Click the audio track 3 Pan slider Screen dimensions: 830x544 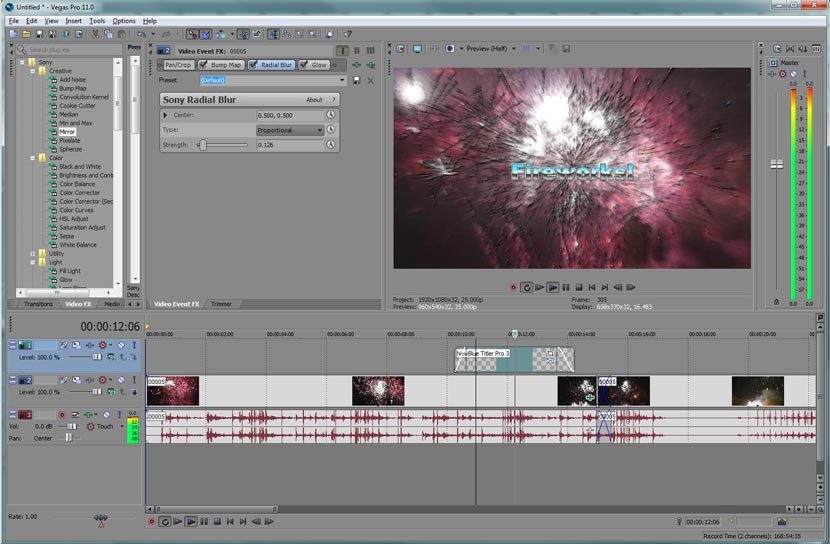coord(68,438)
